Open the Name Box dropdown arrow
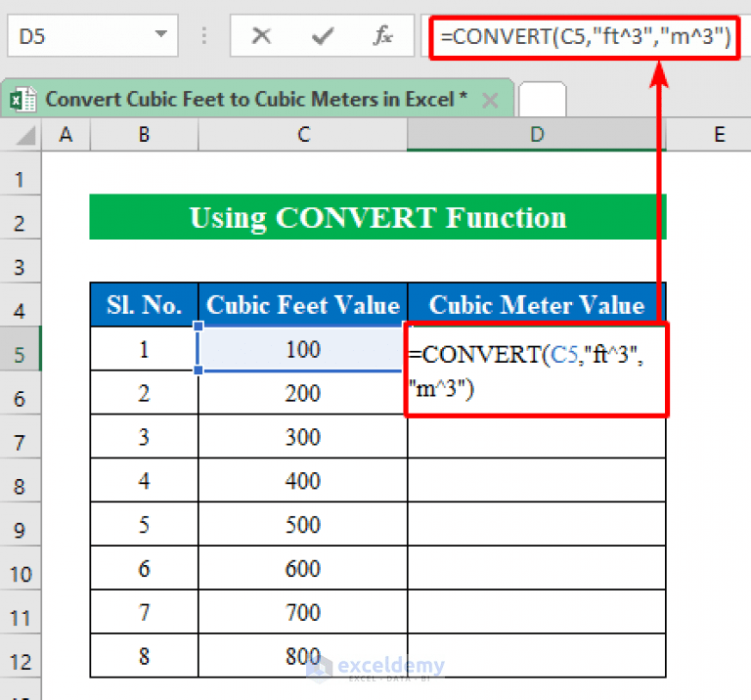This screenshot has width=751, height=700. tap(161, 34)
